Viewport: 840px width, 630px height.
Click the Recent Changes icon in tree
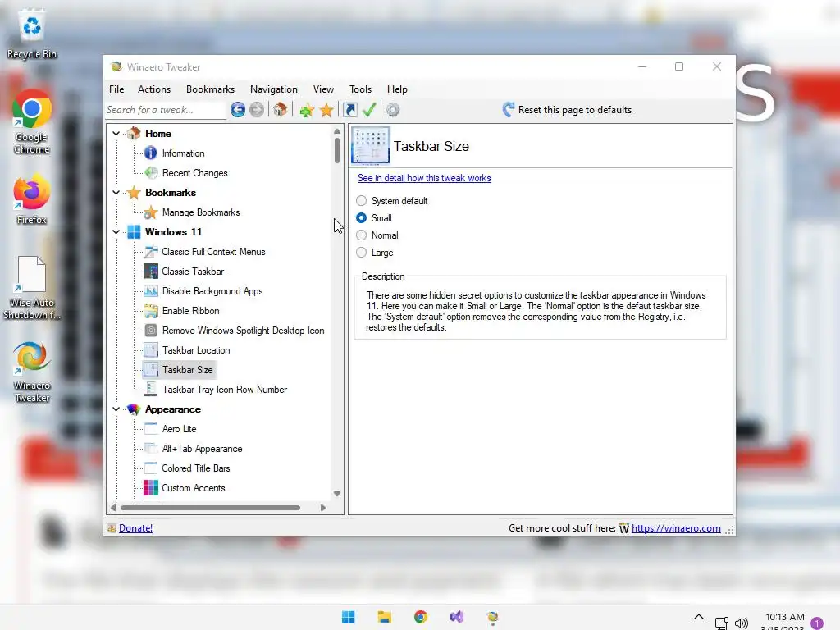click(x=151, y=173)
